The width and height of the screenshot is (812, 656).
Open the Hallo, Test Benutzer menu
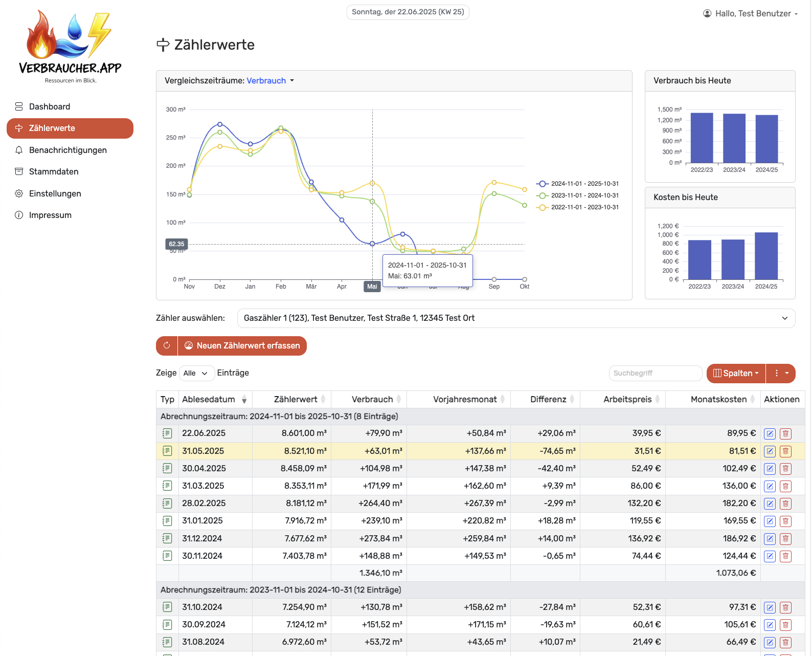750,14
